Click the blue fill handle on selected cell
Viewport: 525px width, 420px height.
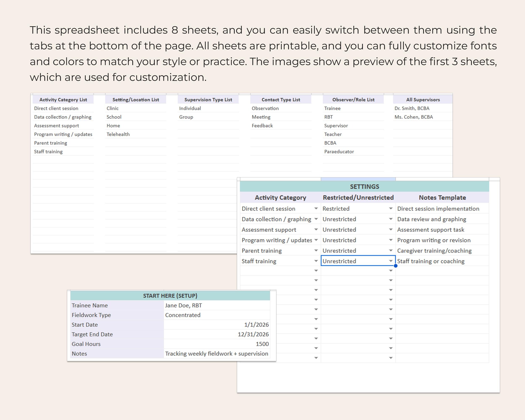click(x=396, y=266)
